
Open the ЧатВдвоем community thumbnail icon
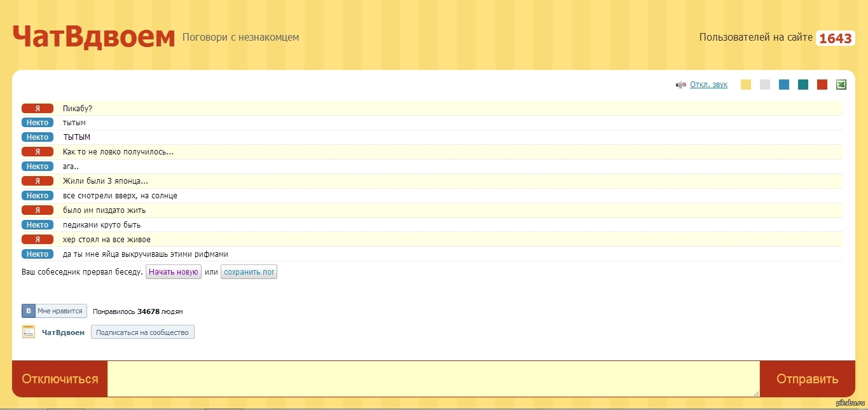29,332
